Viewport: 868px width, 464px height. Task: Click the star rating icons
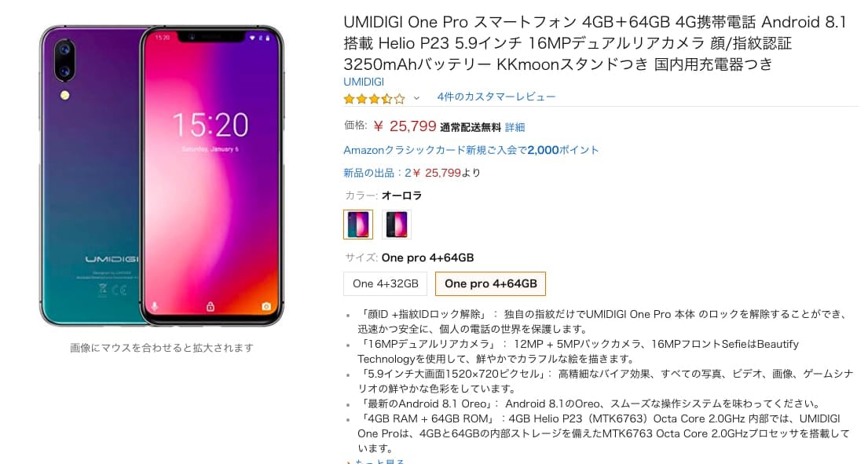374,99
